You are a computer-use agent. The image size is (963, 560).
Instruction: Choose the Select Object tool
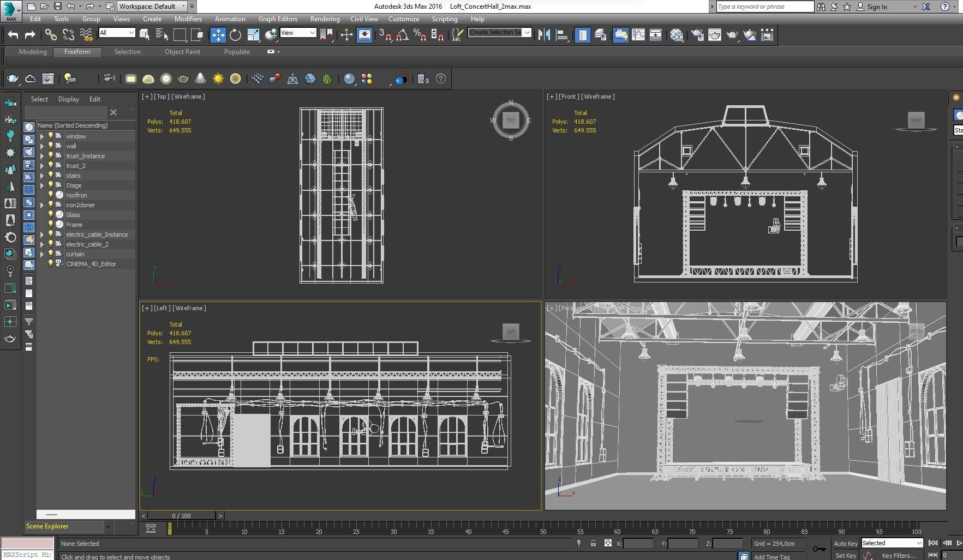point(145,35)
